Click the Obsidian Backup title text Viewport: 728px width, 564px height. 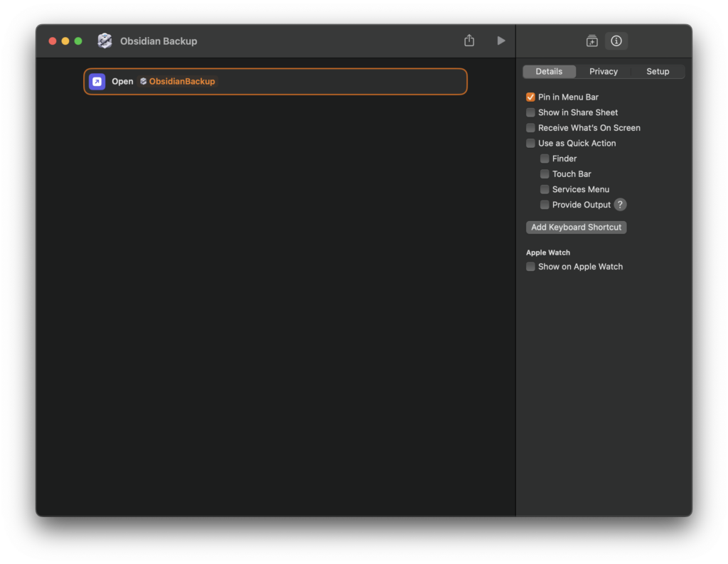click(159, 41)
